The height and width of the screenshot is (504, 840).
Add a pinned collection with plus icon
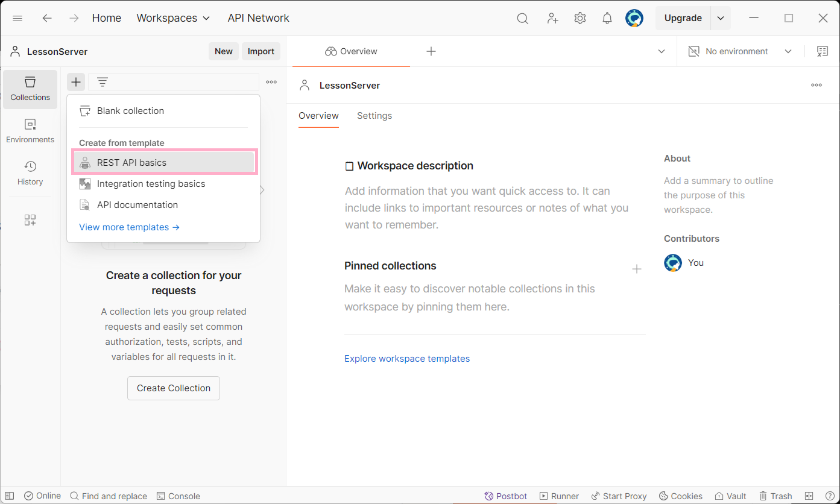pyautogui.click(x=637, y=269)
